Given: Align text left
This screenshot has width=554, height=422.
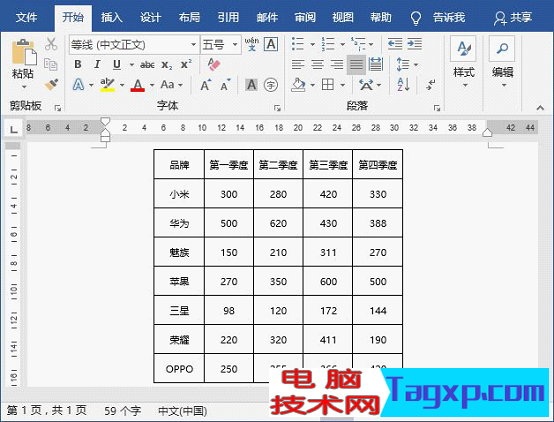Looking at the screenshot, I should (x=298, y=65).
